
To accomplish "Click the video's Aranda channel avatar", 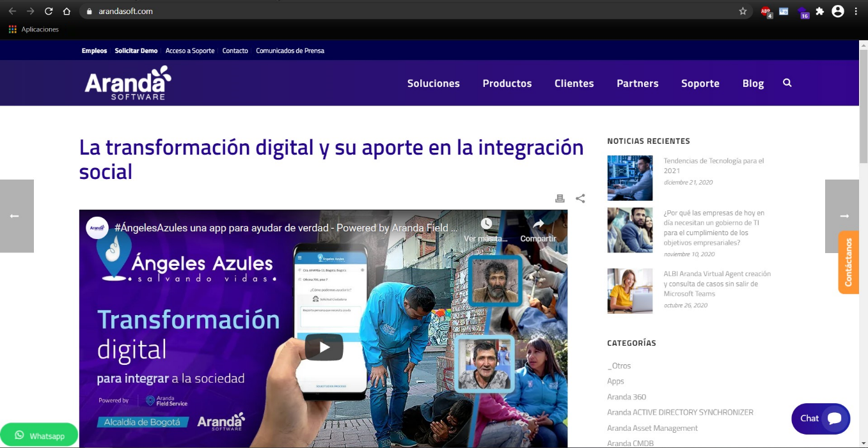I will tap(97, 228).
